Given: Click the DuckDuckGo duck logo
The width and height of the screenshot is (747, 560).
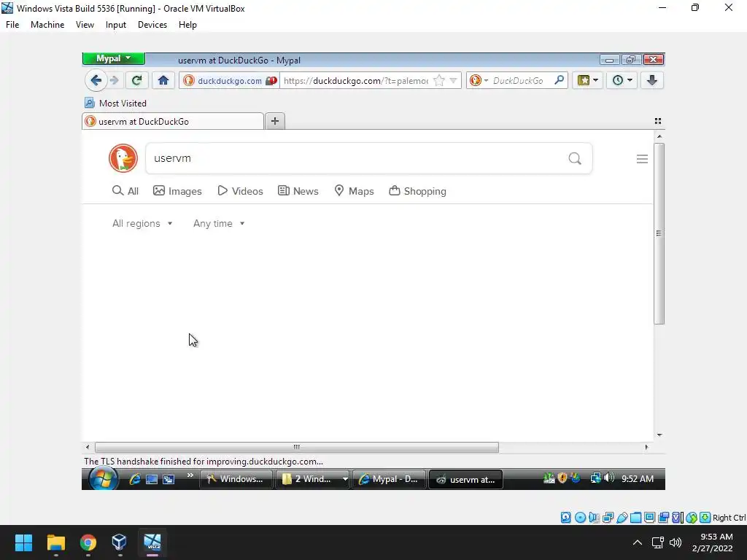Looking at the screenshot, I should 123,158.
